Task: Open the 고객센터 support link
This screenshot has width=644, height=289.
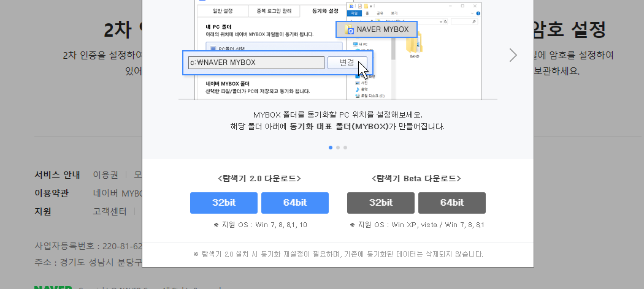Action: click(110, 211)
